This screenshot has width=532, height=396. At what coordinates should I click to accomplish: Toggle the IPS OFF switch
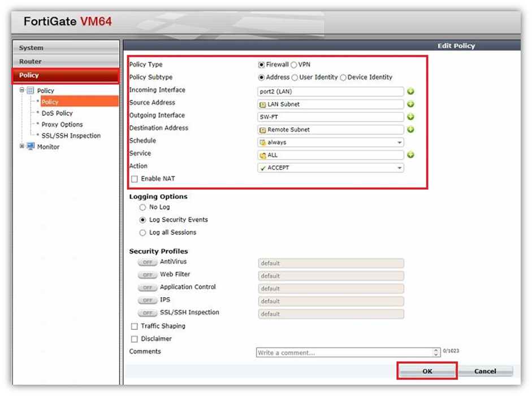[148, 300]
